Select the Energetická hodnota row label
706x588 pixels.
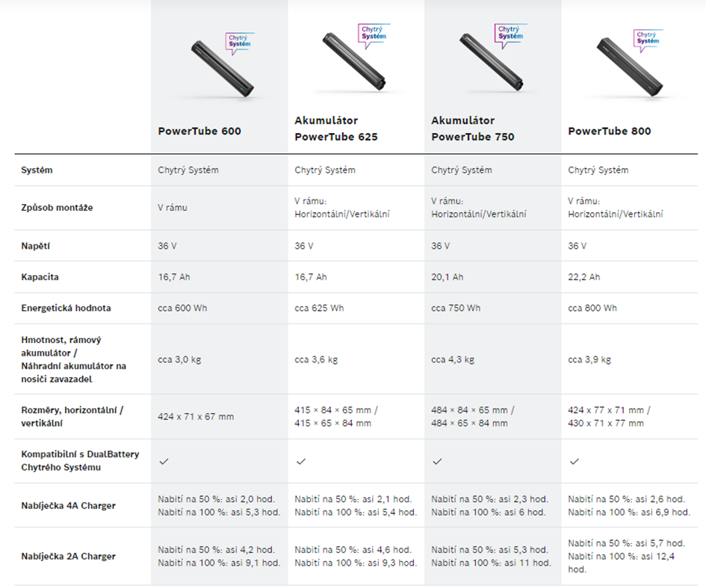(66, 308)
